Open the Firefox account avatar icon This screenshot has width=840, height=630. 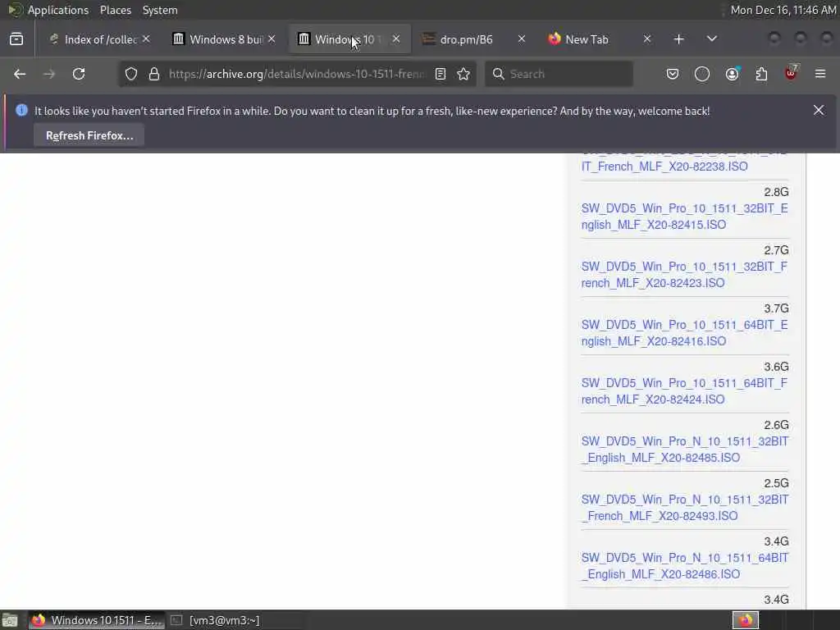point(732,74)
